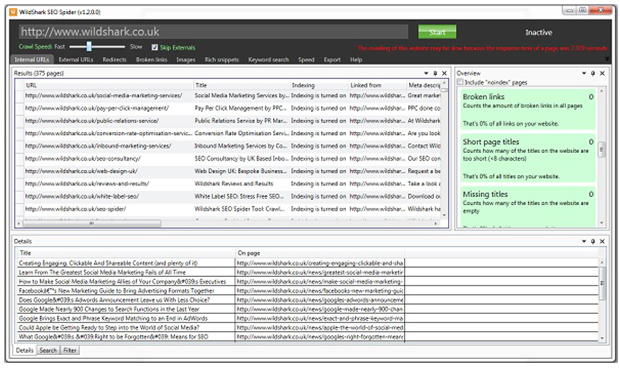Screen dimensions: 620x372
Task: Sort results by Meta description column header
Action: [423, 85]
